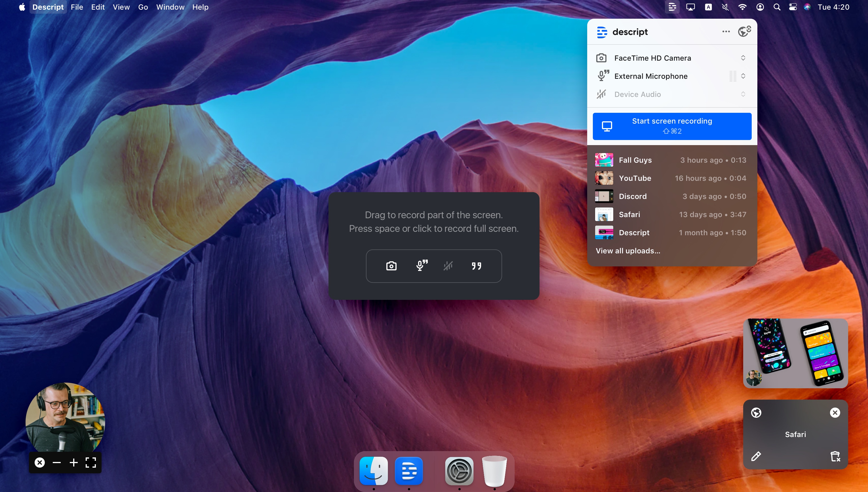Click the microphone level meter
This screenshot has width=868, height=492.
click(732, 76)
